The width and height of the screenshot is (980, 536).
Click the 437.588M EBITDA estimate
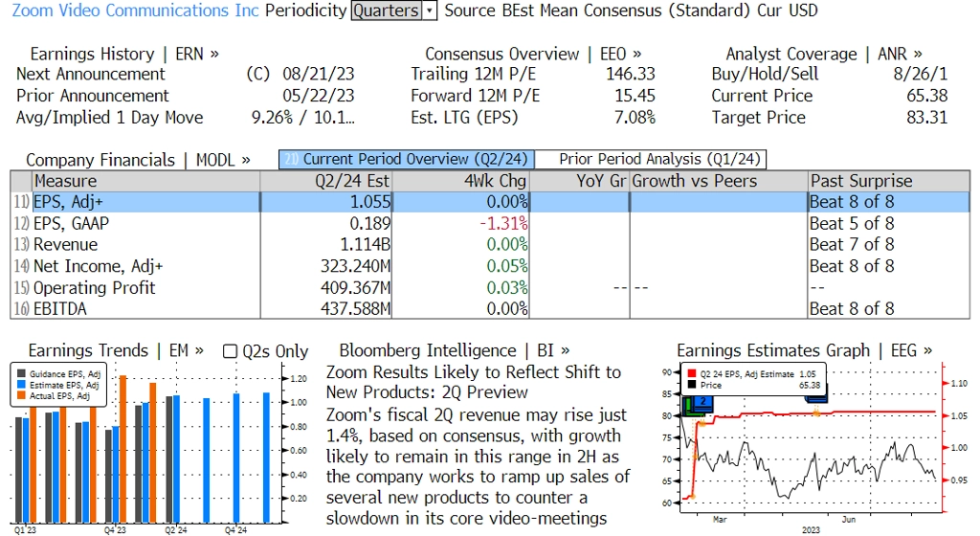(x=355, y=308)
